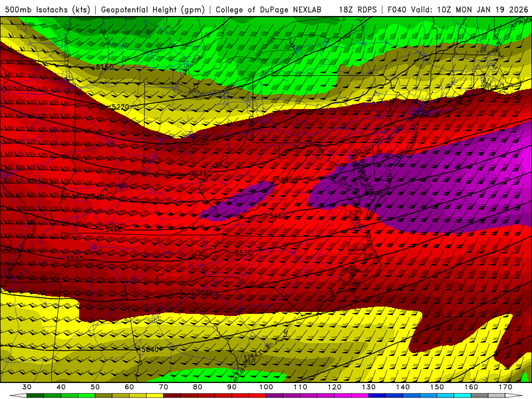The height and width of the screenshot is (399, 532).
Task: Click the "College of DuPage NEXLAB" credit text
Action: pos(269,9)
